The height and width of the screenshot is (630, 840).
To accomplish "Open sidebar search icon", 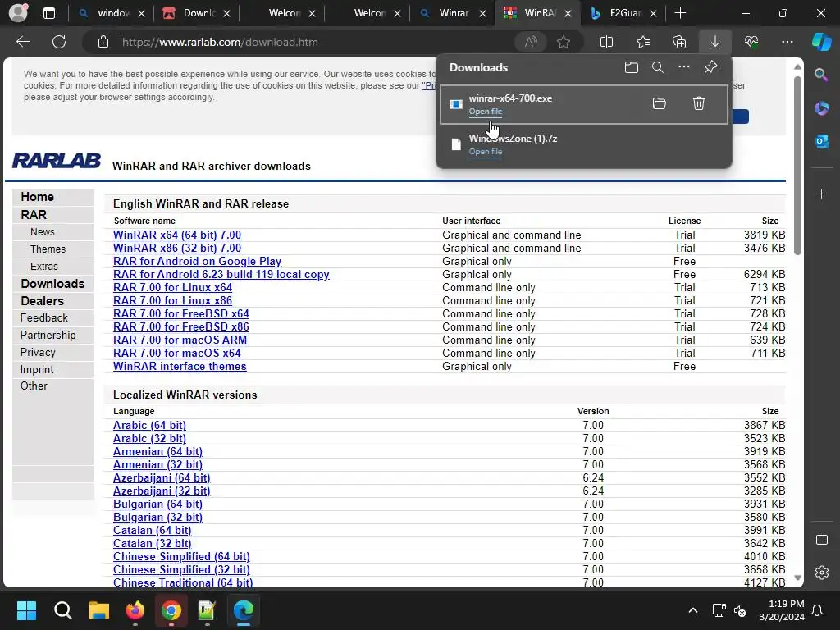I will [x=821, y=75].
